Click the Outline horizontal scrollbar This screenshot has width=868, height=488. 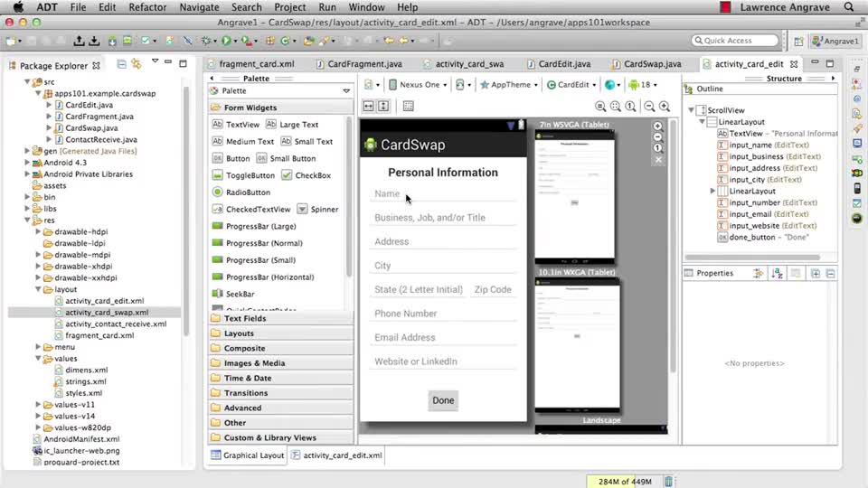tap(752, 258)
